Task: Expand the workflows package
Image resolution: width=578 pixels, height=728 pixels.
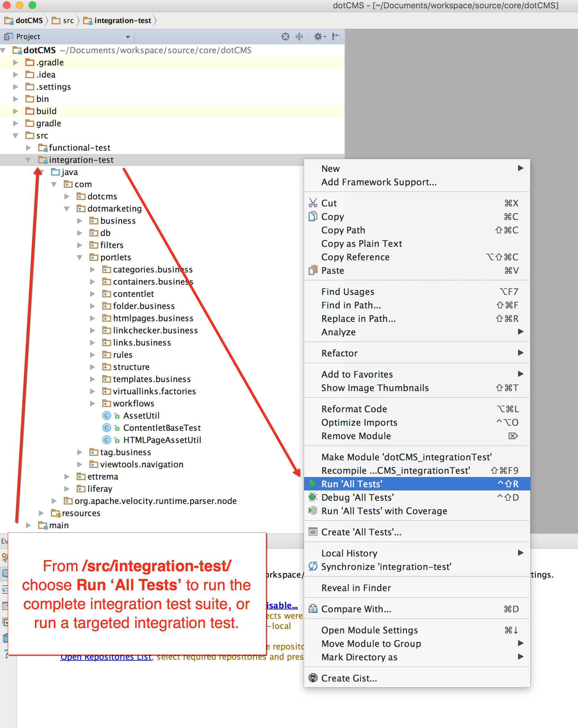Action: [93, 404]
